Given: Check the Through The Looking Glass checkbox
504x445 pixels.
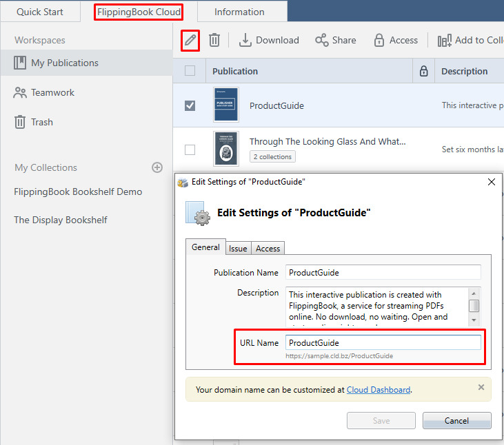Looking at the screenshot, I should (190, 149).
